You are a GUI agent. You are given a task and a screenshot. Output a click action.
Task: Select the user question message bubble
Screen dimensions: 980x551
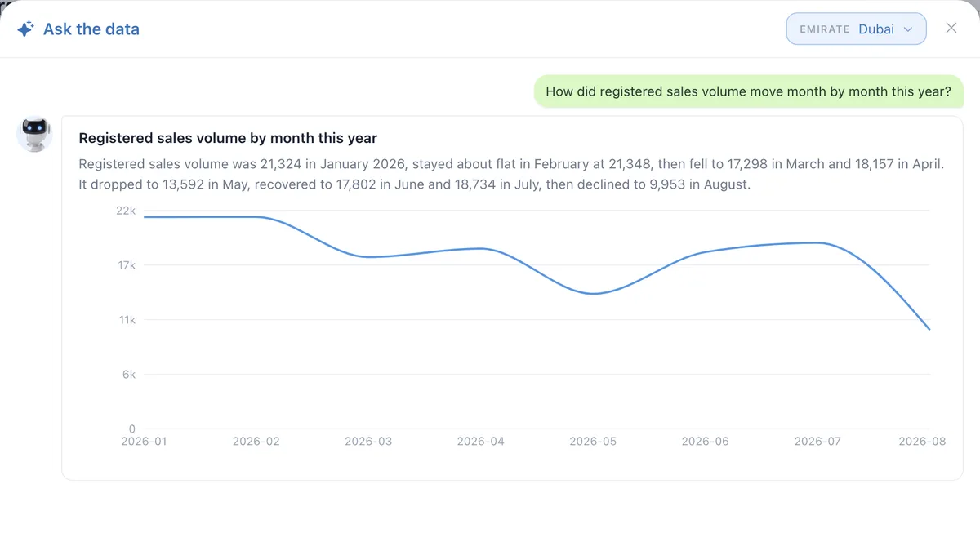(x=748, y=91)
